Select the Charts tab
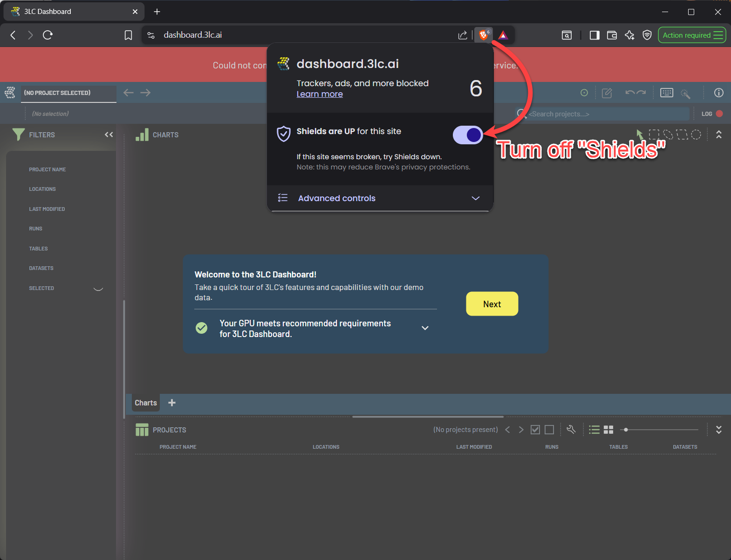 (146, 403)
